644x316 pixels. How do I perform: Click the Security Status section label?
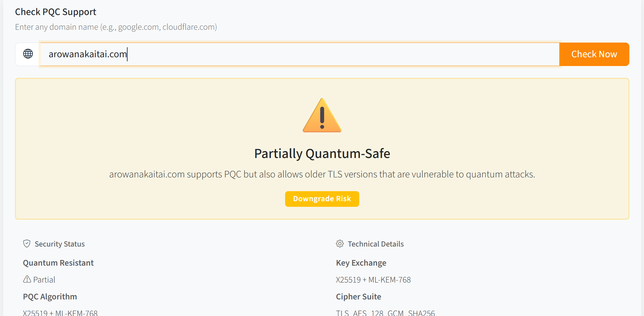pos(60,244)
